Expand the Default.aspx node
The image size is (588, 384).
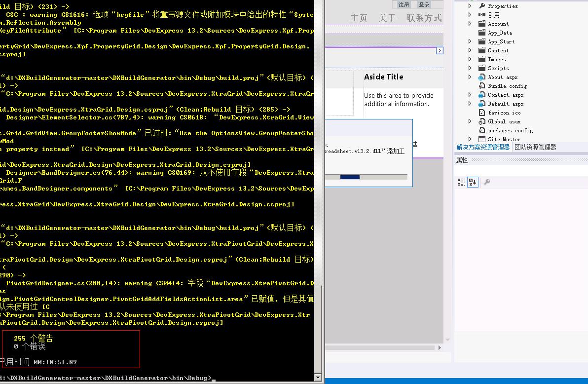coord(470,104)
